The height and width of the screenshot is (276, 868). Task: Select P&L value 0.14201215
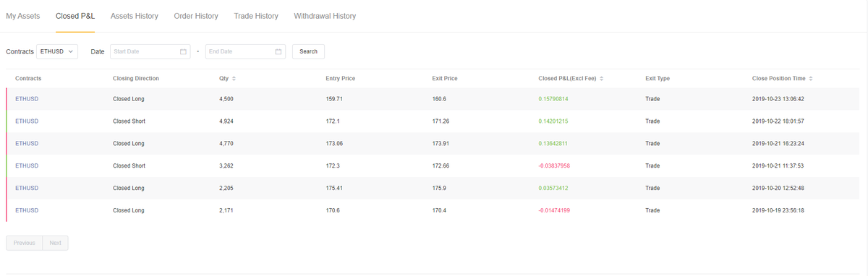coord(553,121)
